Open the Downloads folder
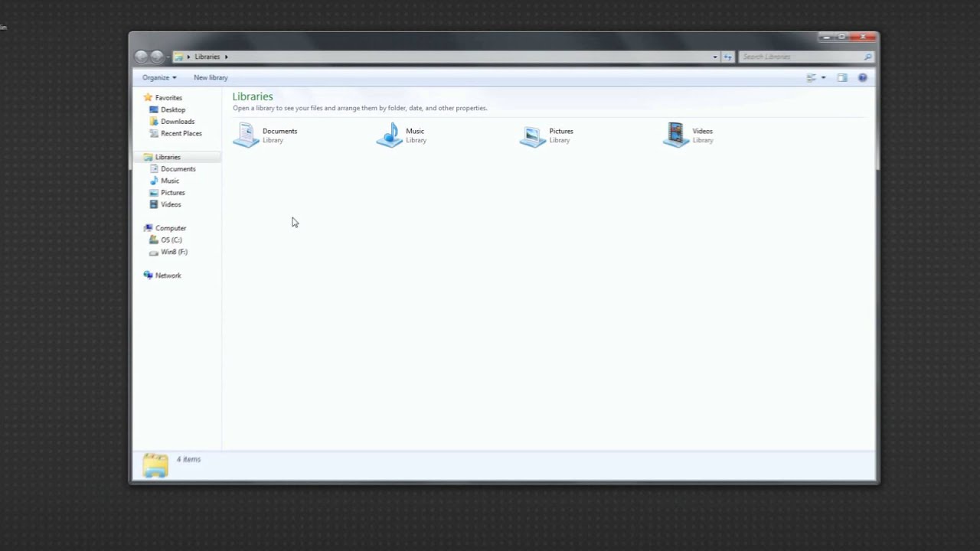The width and height of the screenshot is (980, 551). coord(177,121)
